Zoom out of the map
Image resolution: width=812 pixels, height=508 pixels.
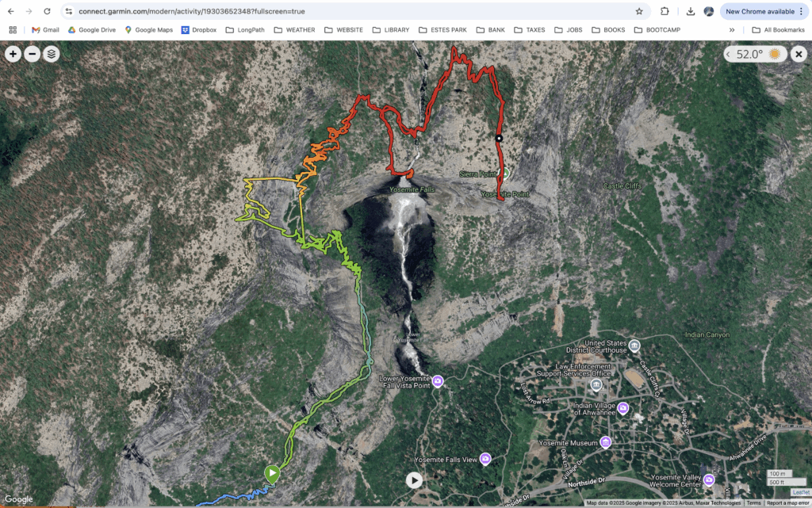tap(32, 54)
